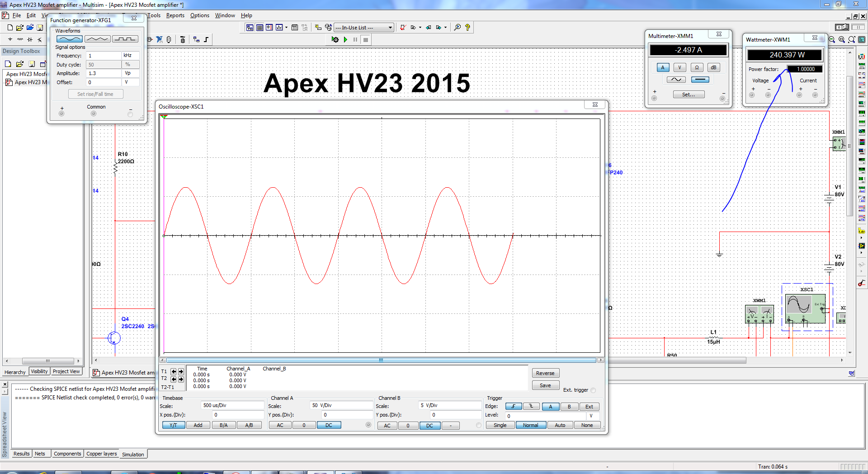Switch to Hierarchy tab in Design Toolbox
868x474 pixels.
[x=15, y=372]
